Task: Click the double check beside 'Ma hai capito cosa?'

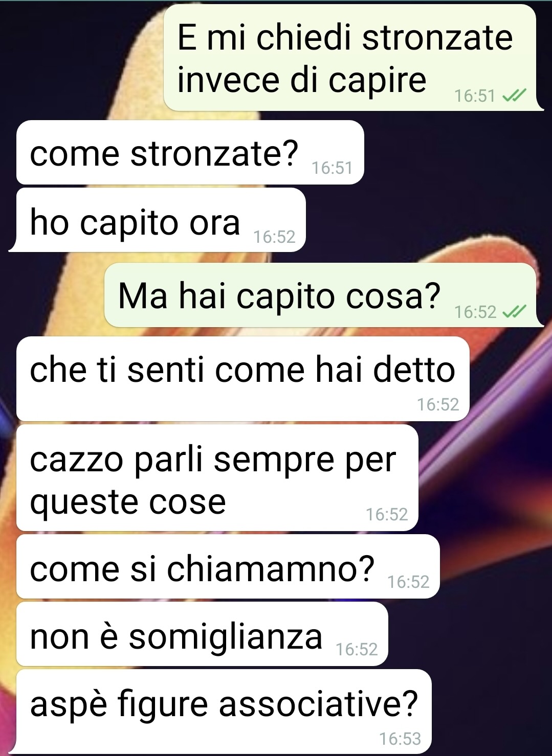Action: (x=514, y=311)
